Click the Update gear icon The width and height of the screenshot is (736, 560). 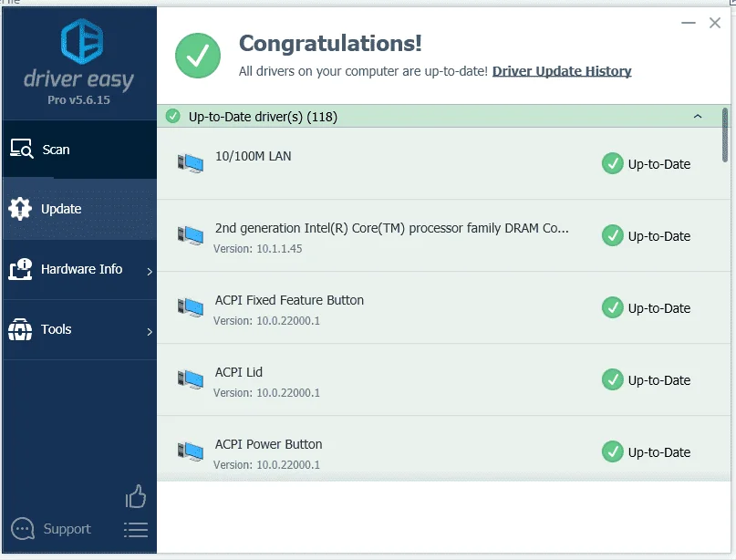20,209
